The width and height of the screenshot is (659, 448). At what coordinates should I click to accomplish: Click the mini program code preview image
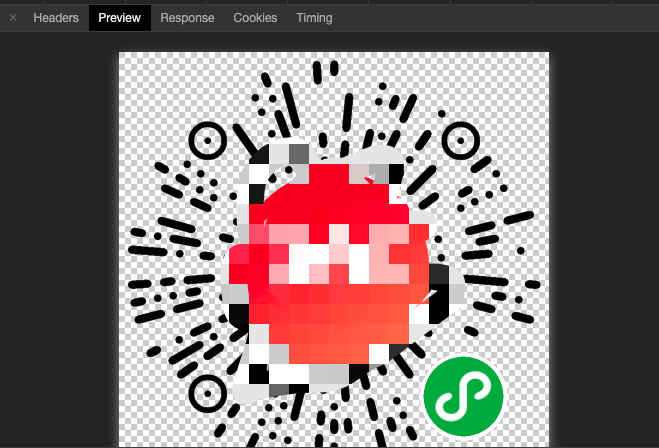(334, 250)
